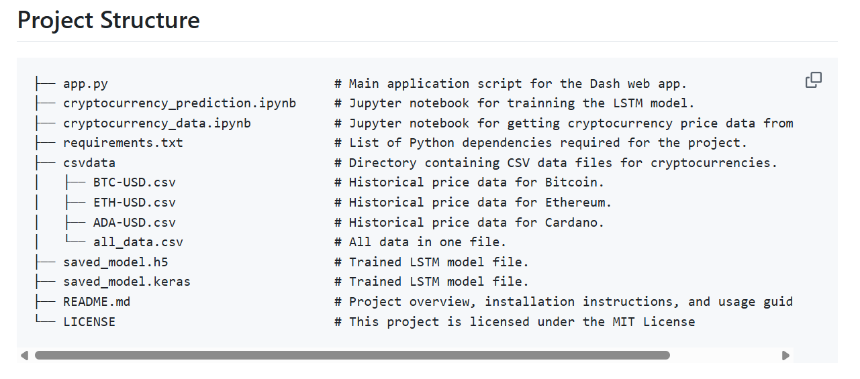Select ETH-USD.csv file name

134,202
